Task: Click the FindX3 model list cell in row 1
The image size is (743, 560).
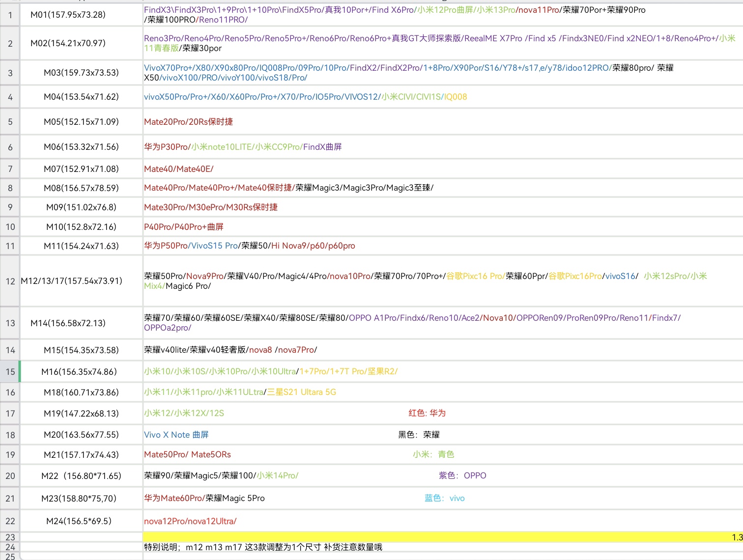Action: 442,15
